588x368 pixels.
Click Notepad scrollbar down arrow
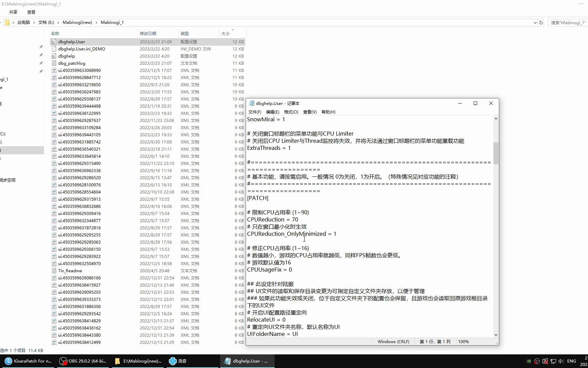pyautogui.click(x=496, y=335)
